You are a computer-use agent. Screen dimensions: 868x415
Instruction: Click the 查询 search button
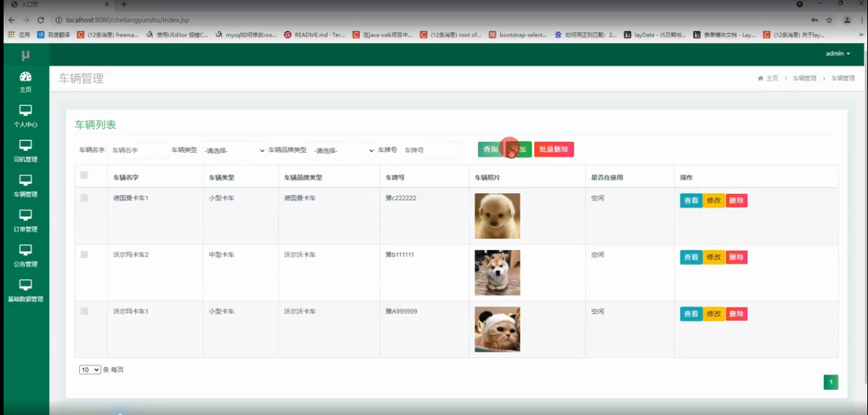[x=490, y=149]
